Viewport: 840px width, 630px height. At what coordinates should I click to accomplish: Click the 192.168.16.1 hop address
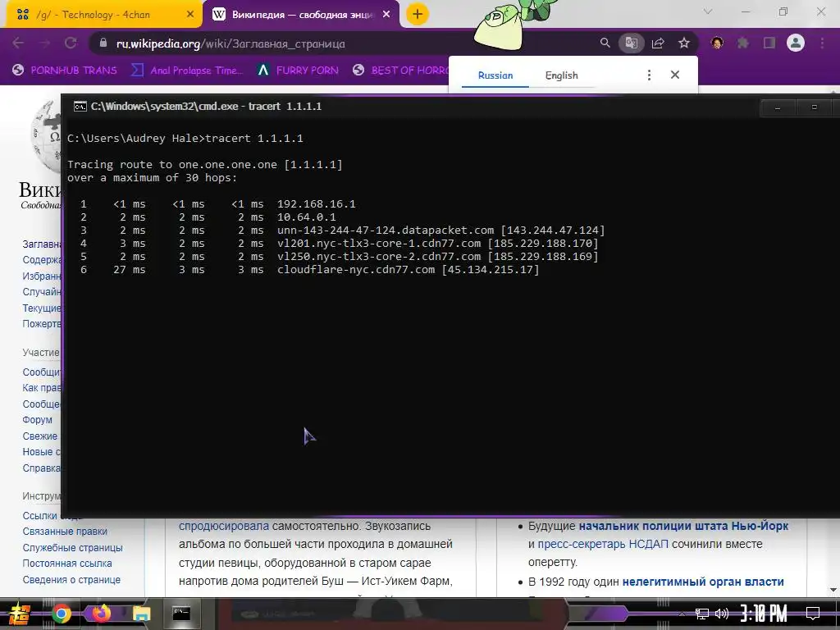click(x=316, y=204)
